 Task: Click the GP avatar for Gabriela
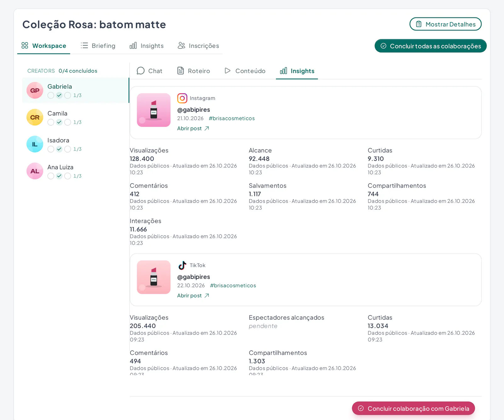click(x=35, y=90)
